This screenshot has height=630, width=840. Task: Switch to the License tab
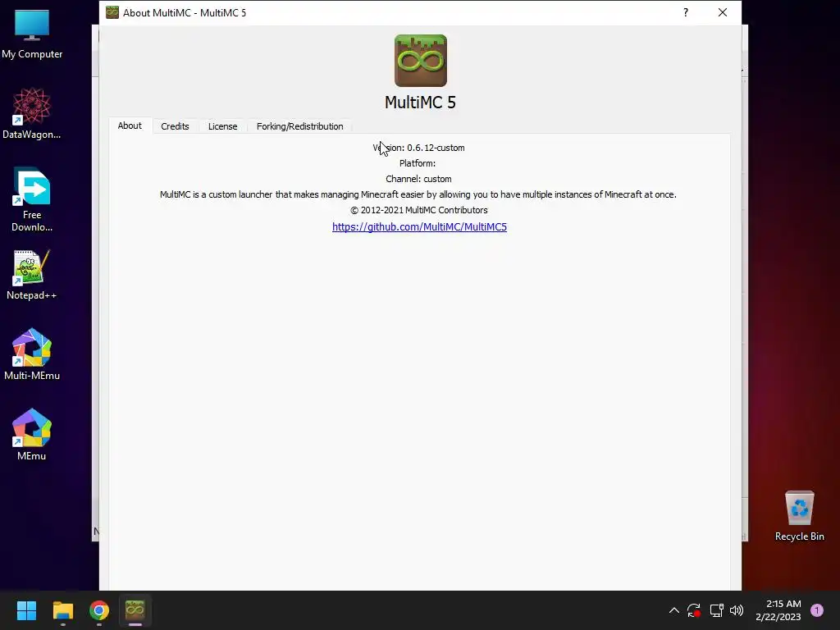pyautogui.click(x=222, y=126)
